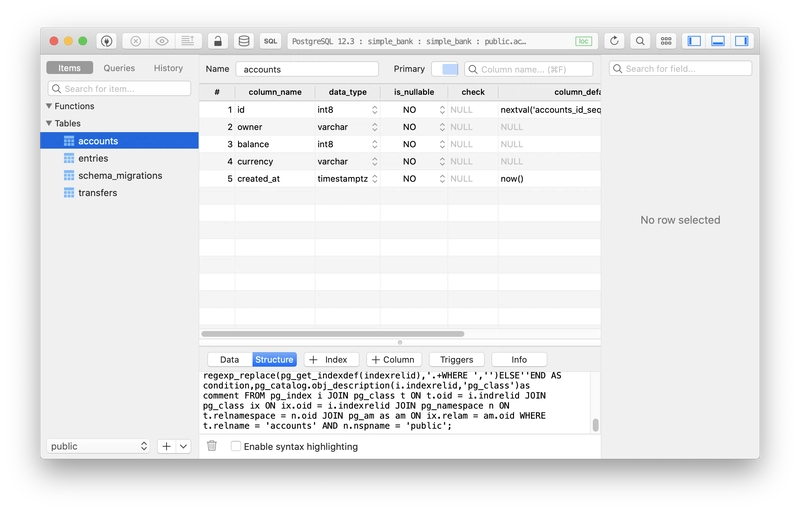Click the Search for item field
The width and height of the screenshot is (800, 512).
pyautogui.click(x=119, y=88)
